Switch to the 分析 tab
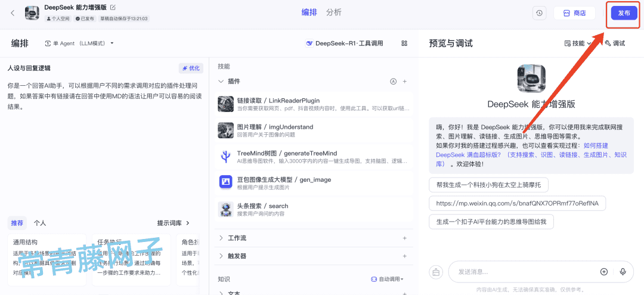 333,13
